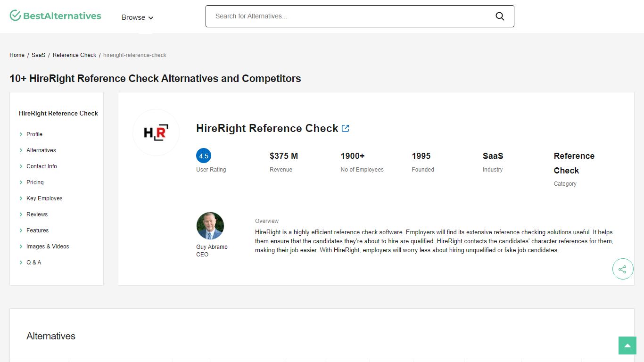Select Key Employes in the sidebar

click(x=44, y=198)
